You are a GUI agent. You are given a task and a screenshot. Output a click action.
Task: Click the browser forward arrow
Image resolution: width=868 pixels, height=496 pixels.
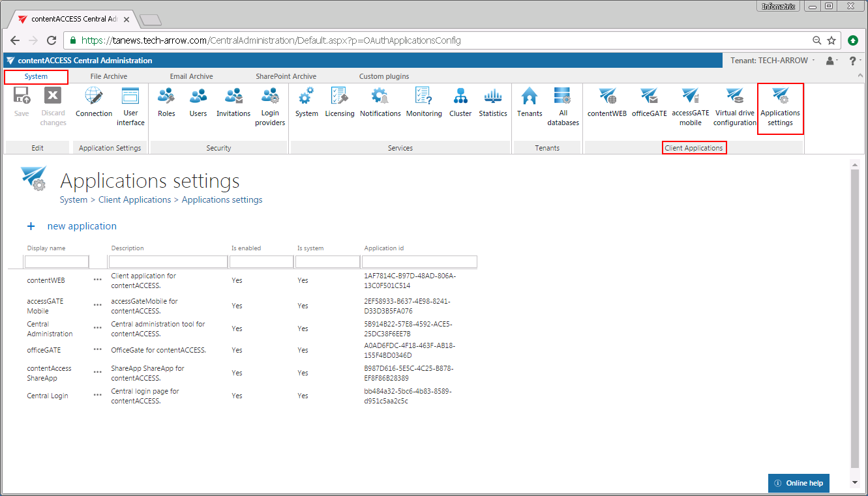coord(33,40)
